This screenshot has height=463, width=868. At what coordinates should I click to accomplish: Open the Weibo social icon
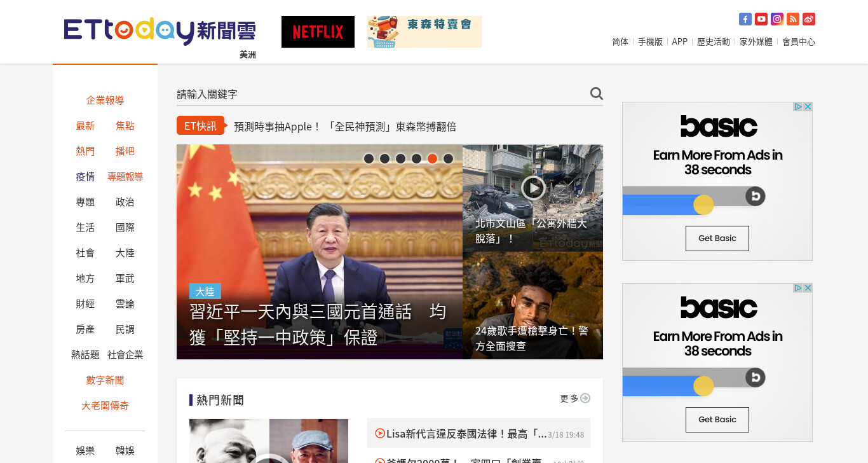[809, 19]
